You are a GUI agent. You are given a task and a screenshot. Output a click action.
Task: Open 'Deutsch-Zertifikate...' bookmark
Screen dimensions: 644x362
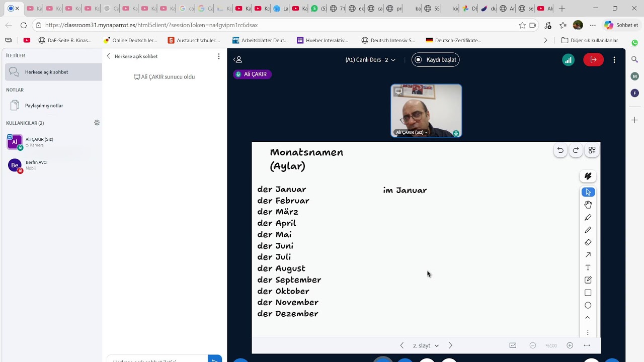453,40
